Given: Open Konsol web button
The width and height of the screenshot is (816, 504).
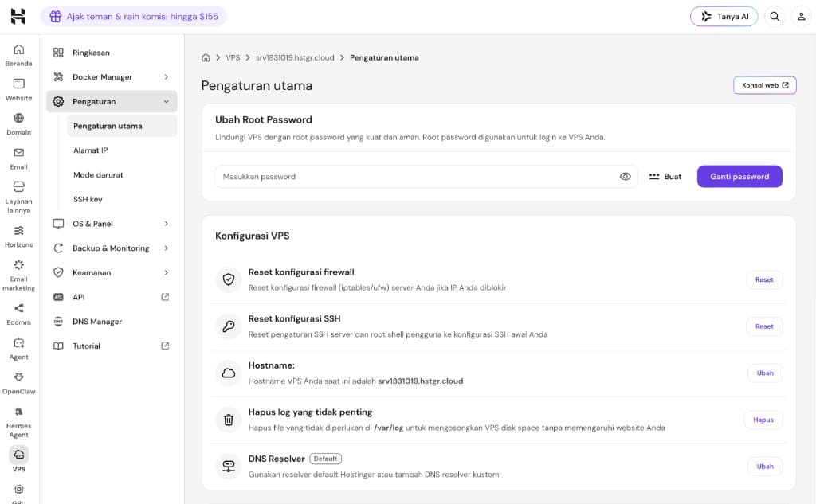Looking at the screenshot, I should point(765,85).
